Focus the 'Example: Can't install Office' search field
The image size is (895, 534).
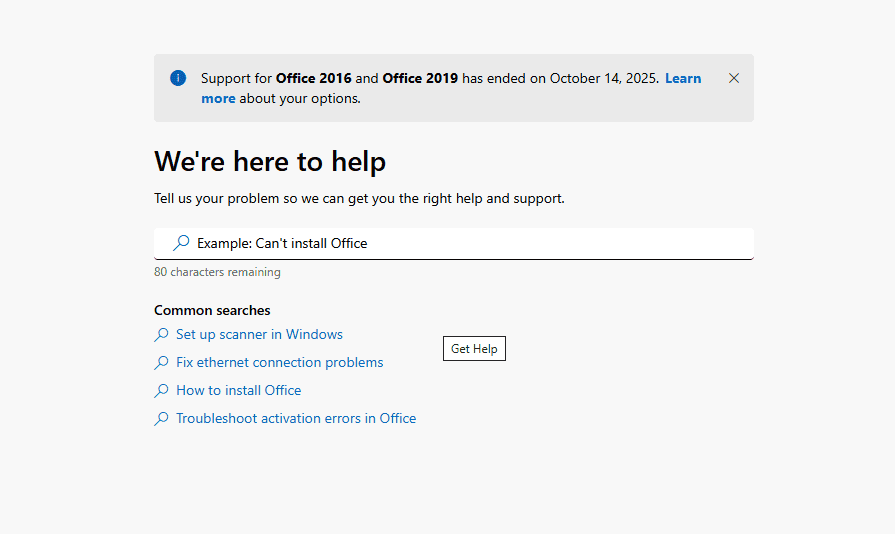coord(460,243)
